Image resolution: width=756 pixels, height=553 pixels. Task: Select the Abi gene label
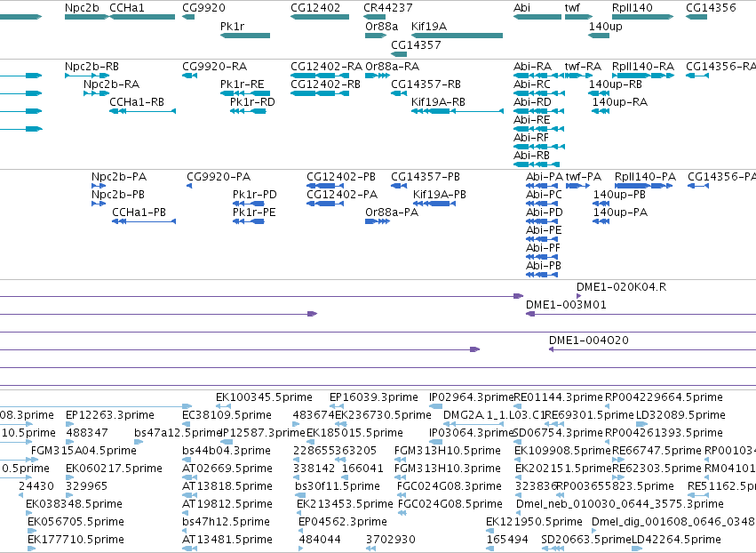click(522, 8)
